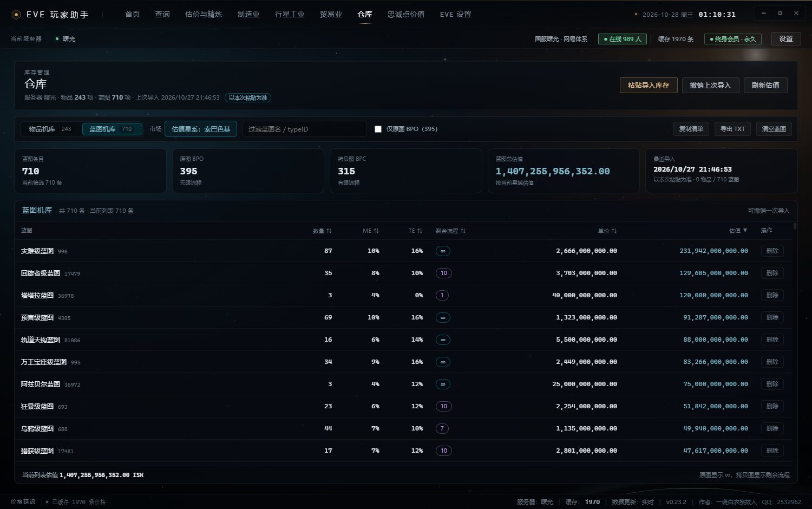Open 行星工业 menu
The image size is (812, 509).
(x=290, y=14)
